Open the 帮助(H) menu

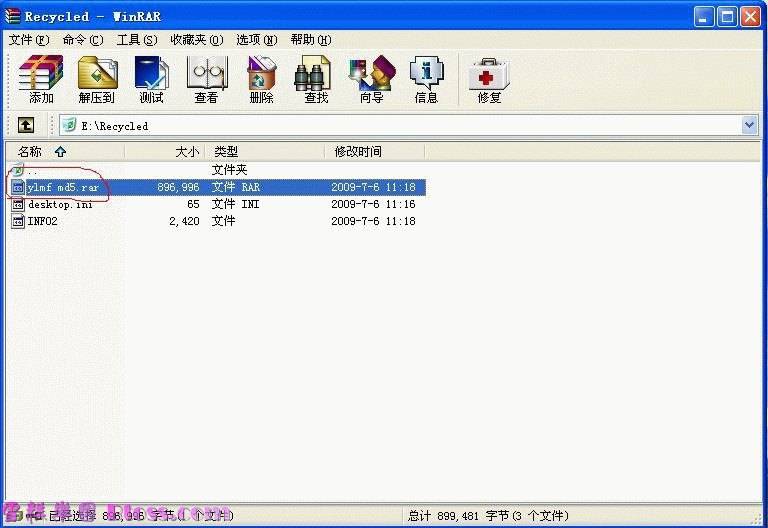pyautogui.click(x=311, y=40)
